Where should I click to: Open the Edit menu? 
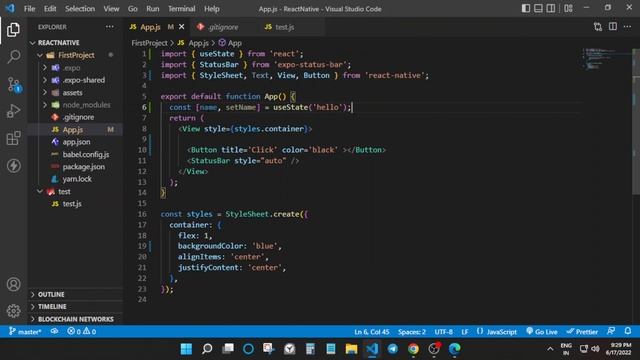click(50, 9)
